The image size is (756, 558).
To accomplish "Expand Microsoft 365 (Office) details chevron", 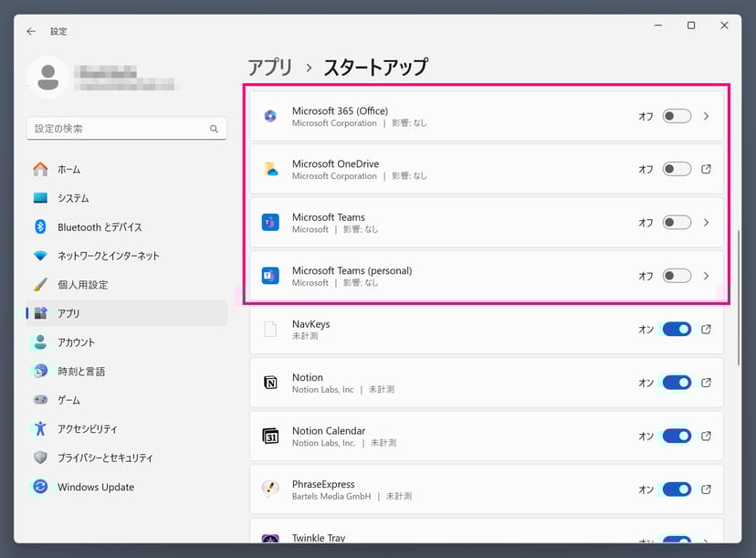I will click(706, 116).
